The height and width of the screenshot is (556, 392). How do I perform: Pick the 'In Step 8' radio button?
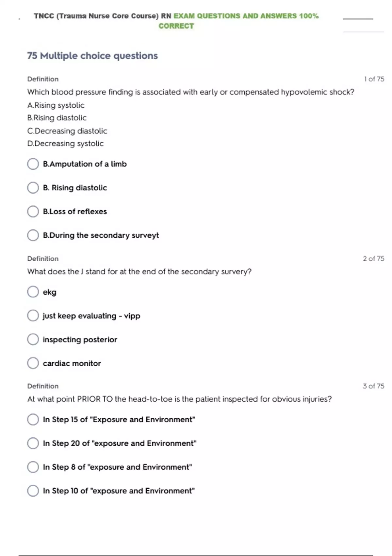click(x=33, y=467)
